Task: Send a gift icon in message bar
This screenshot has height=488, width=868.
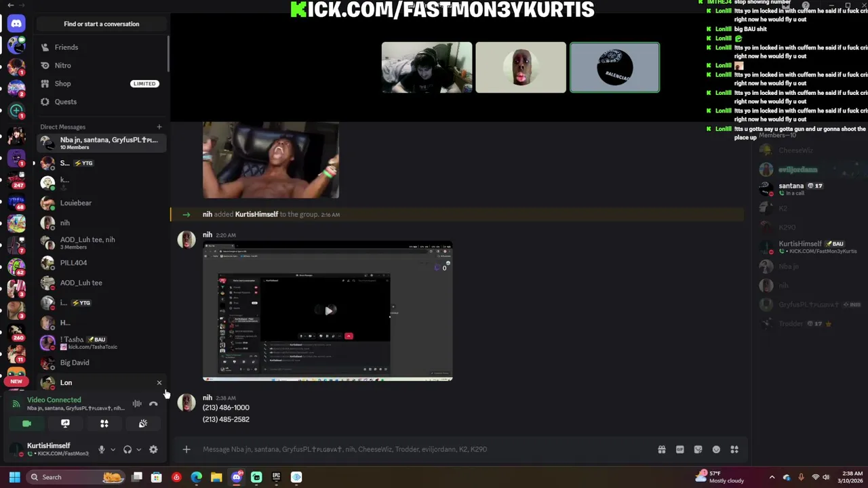Action: [x=661, y=449]
